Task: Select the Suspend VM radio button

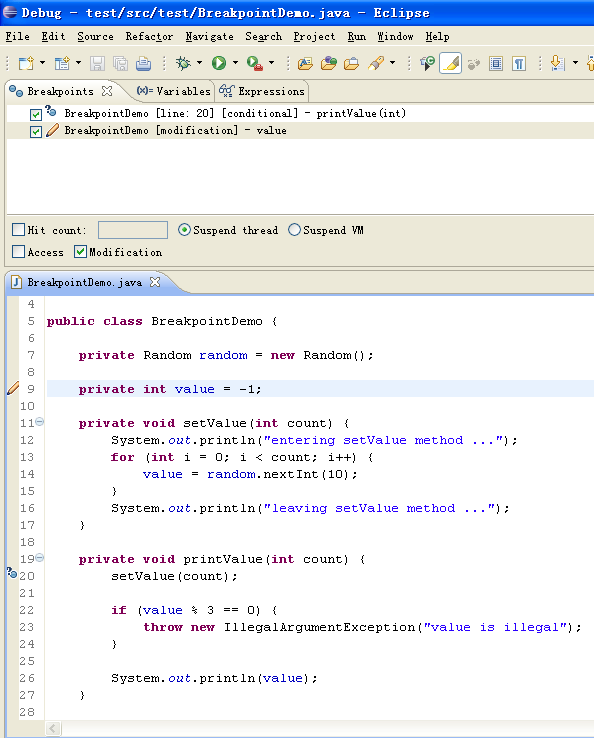Action: (x=294, y=230)
